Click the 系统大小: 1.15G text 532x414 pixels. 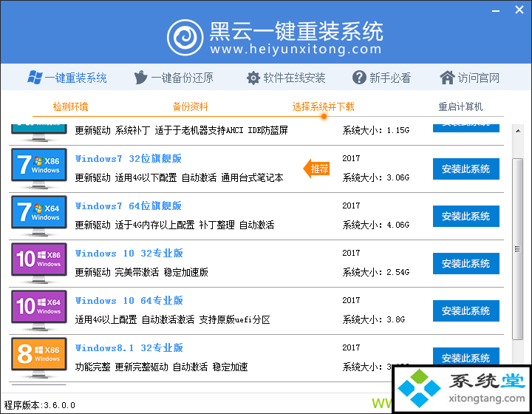tap(376, 130)
